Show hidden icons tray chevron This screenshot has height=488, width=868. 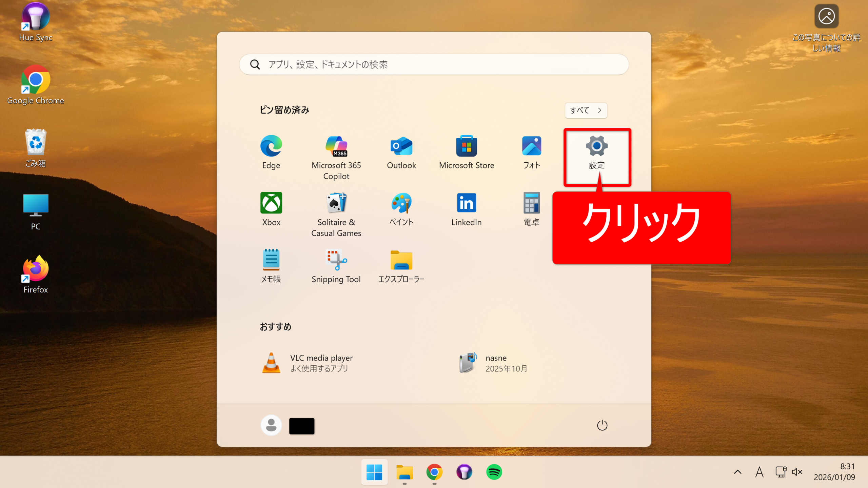click(737, 472)
